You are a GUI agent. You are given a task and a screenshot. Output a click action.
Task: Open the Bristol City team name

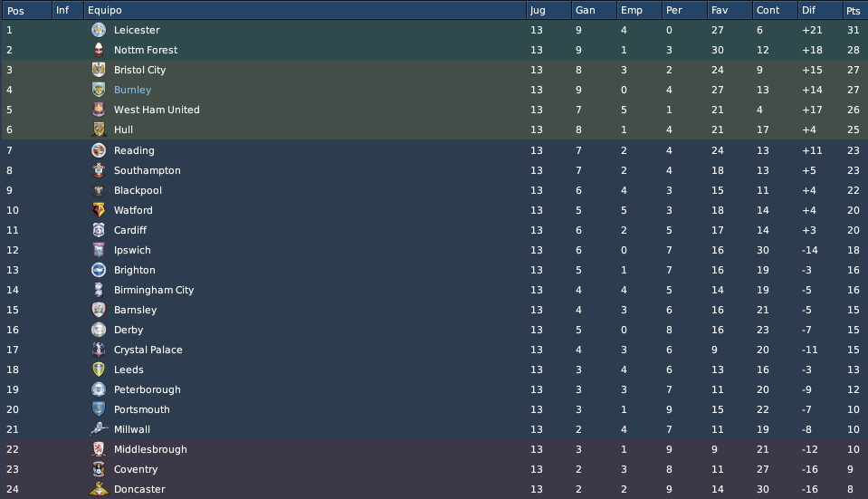139,70
